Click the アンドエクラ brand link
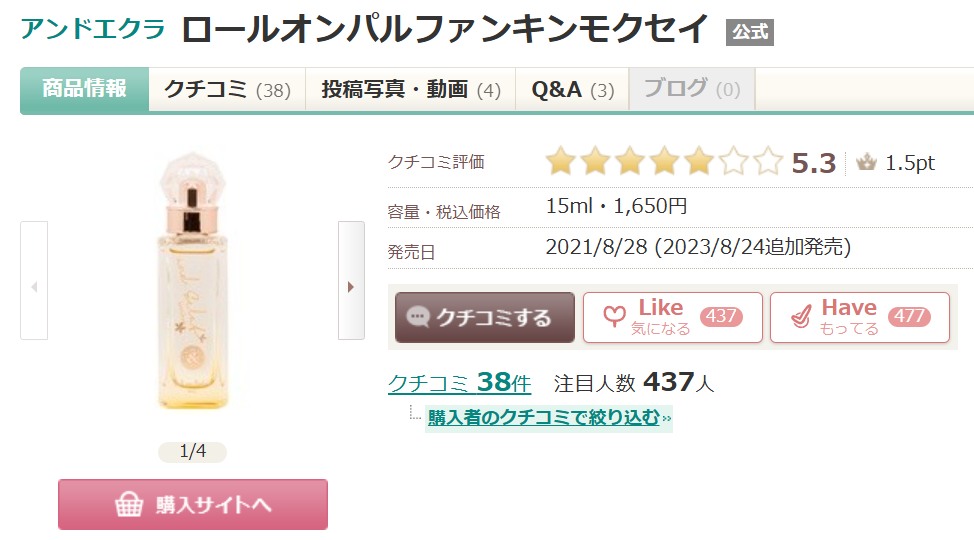This screenshot has height=540, width=974. point(93,29)
